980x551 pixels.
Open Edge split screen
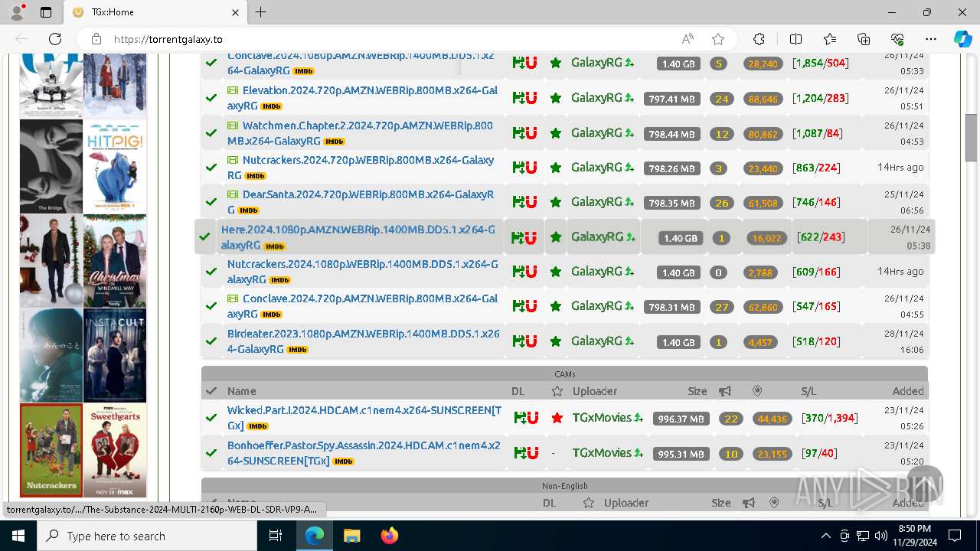(x=795, y=39)
